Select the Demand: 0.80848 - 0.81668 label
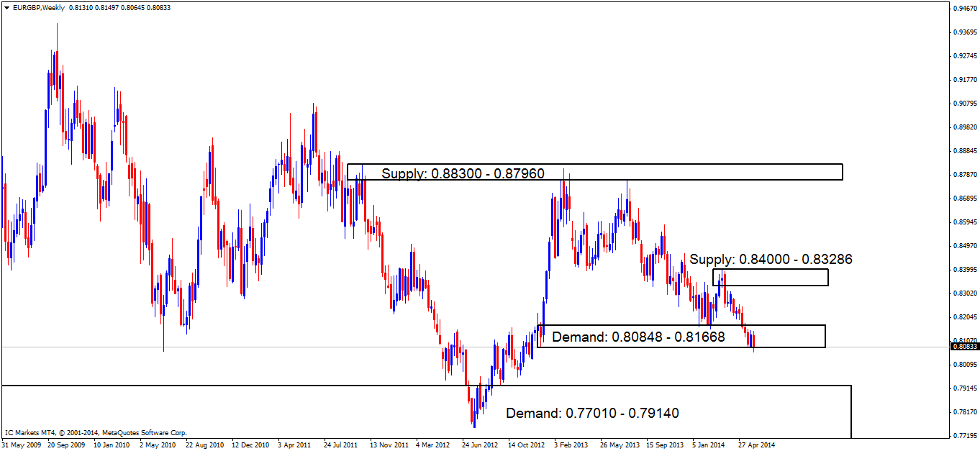 coord(639,336)
